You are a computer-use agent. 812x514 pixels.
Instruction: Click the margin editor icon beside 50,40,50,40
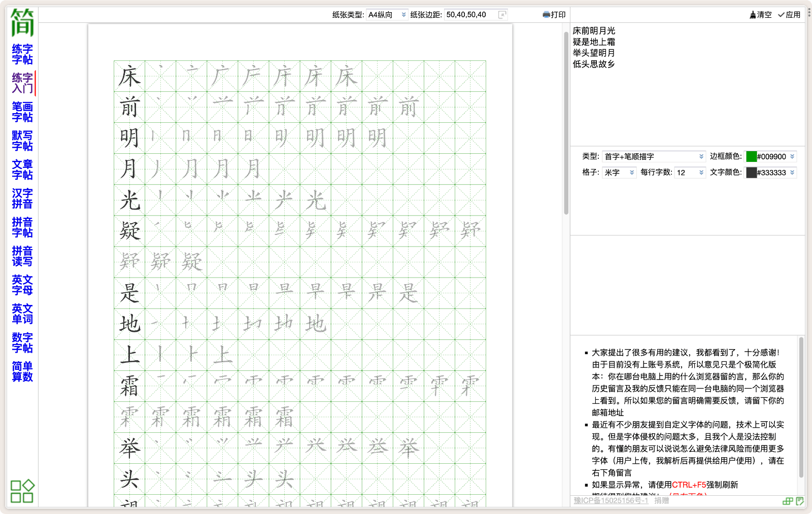tap(502, 15)
